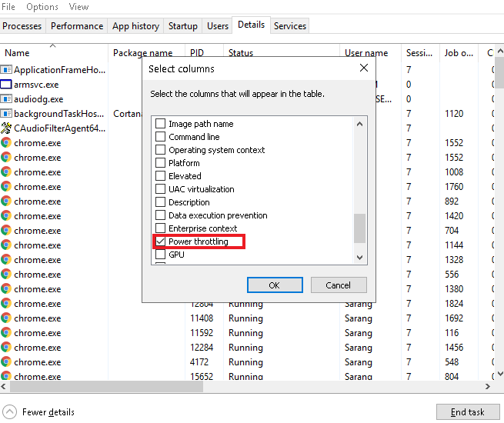This screenshot has width=504, height=423.
Task: Open the App history tab
Action: (135, 26)
